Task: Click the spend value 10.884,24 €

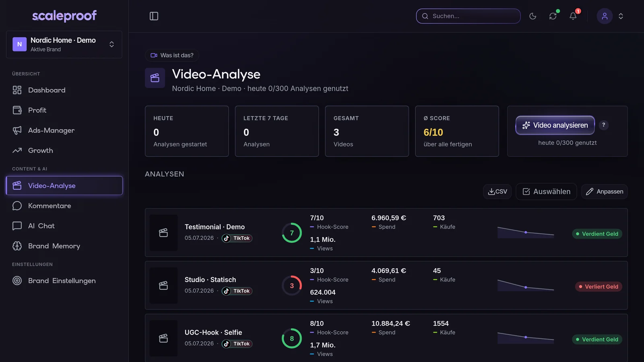Action: pyautogui.click(x=391, y=323)
